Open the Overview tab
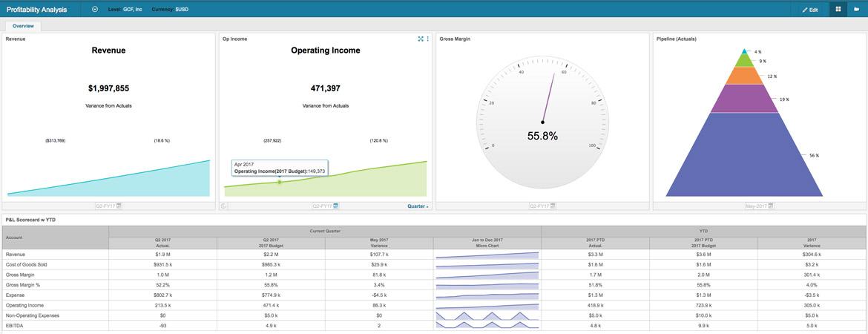Screen dimensions: 868x334 click(23, 26)
